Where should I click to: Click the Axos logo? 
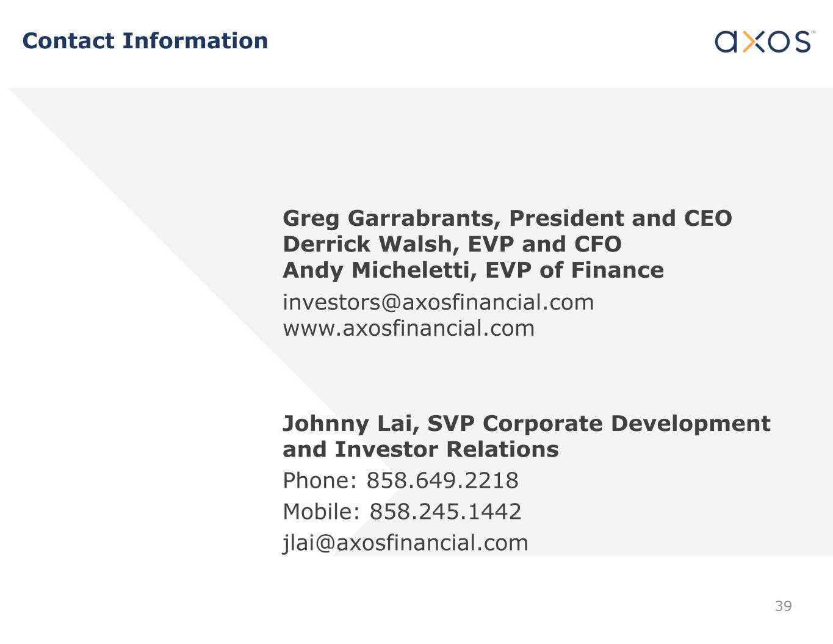(764, 42)
